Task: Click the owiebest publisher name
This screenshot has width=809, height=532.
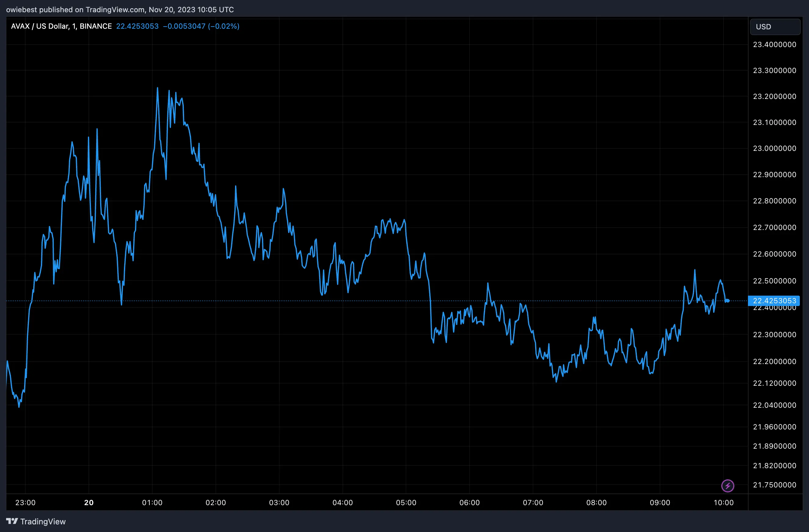Action: pyautogui.click(x=21, y=9)
